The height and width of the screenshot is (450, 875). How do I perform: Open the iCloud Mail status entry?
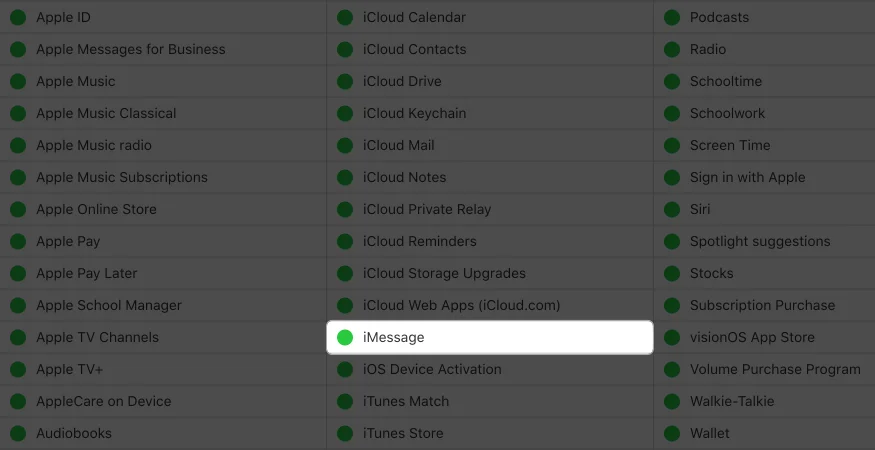click(x=490, y=145)
